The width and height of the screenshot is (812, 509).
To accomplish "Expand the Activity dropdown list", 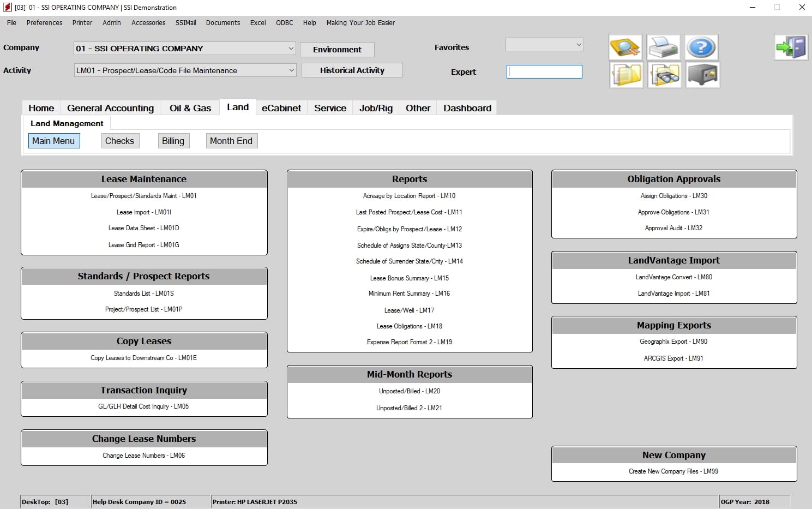I will click(291, 70).
